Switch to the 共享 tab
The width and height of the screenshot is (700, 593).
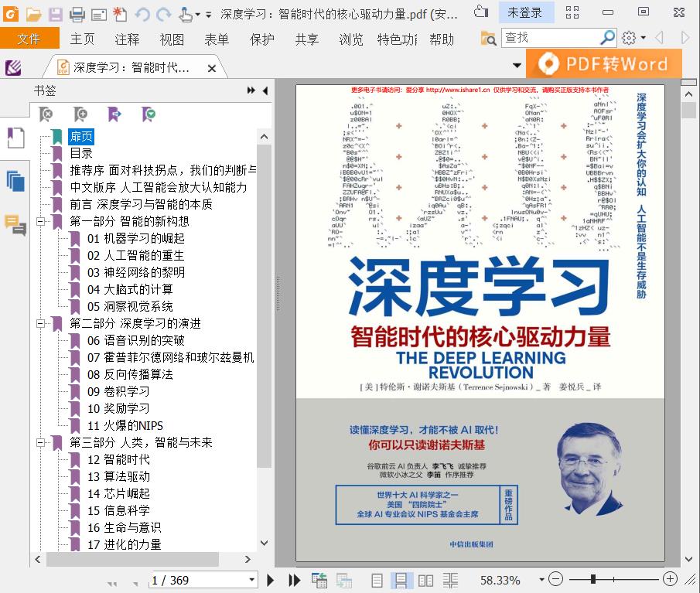pyautogui.click(x=307, y=39)
